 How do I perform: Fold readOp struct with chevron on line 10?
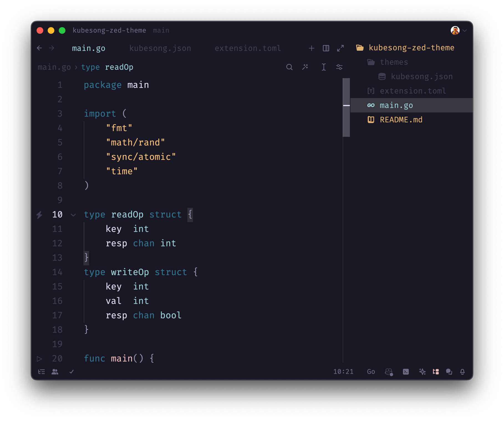point(73,215)
